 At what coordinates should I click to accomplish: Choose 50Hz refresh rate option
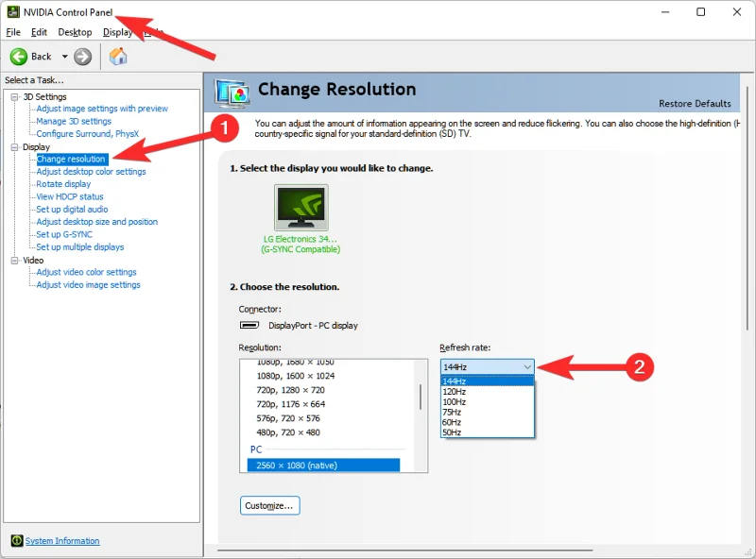coord(487,432)
